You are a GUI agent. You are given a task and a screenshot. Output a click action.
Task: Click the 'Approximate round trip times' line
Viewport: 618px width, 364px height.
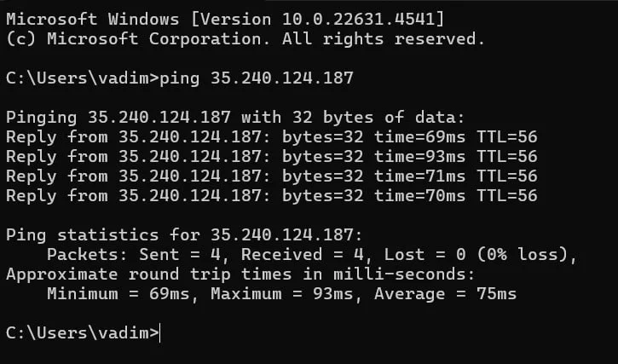click(240, 274)
